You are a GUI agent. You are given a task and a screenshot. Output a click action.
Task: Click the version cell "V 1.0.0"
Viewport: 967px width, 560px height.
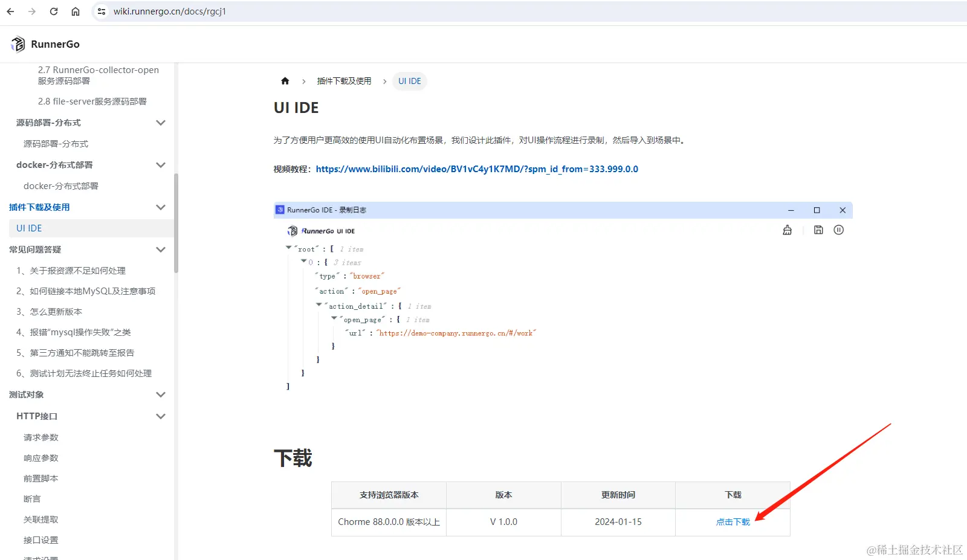click(503, 522)
